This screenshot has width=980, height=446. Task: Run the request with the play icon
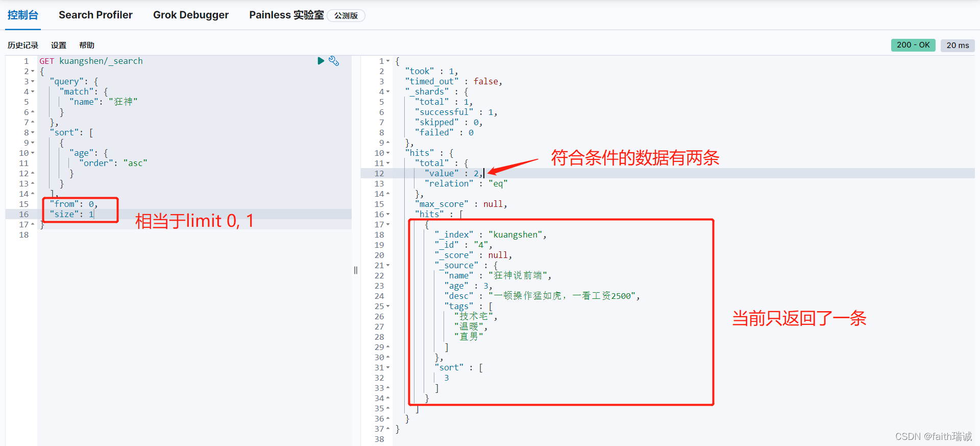click(x=321, y=61)
